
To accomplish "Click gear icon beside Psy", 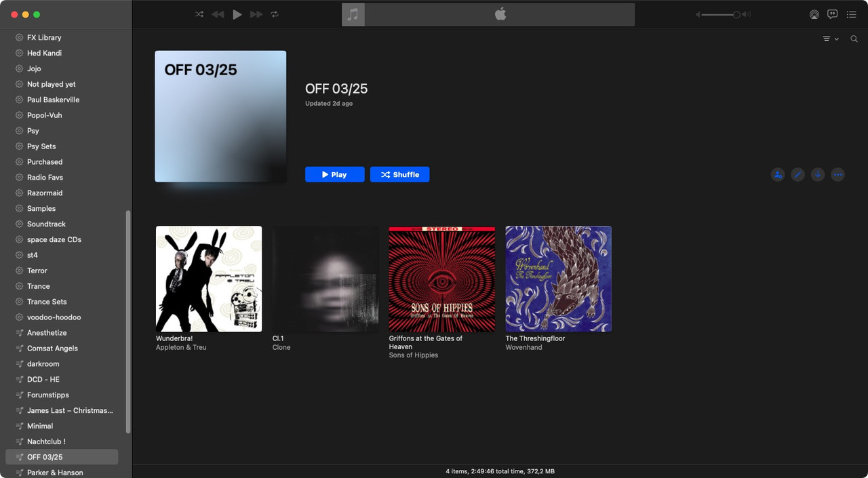I will tap(20, 131).
